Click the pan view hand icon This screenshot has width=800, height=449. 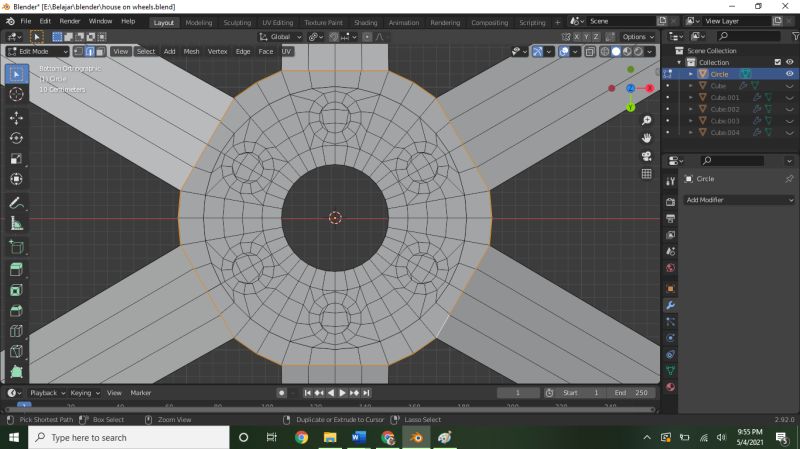click(x=646, y=138)
